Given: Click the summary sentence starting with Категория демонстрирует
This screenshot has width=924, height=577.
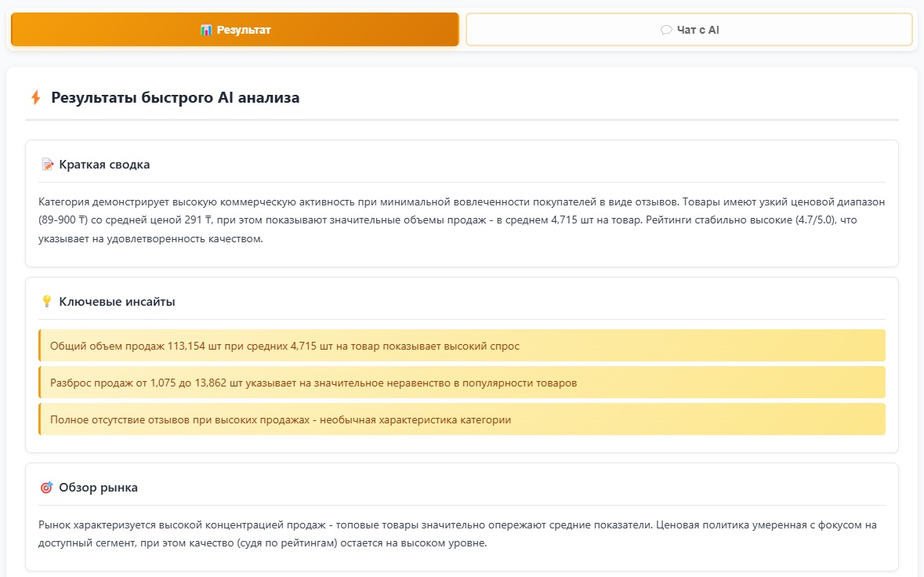Looking at the screenshot, I should pyautogui.click(x=235, y=201).
